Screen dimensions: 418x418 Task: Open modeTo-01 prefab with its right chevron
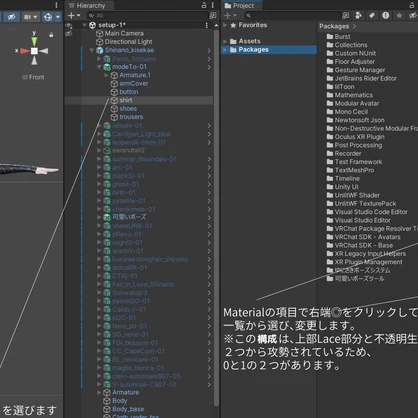209,67
